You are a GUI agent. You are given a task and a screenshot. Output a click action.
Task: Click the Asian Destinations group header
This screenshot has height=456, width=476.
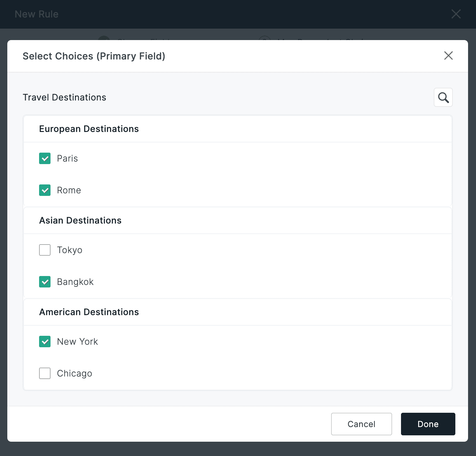pos(80,220)
